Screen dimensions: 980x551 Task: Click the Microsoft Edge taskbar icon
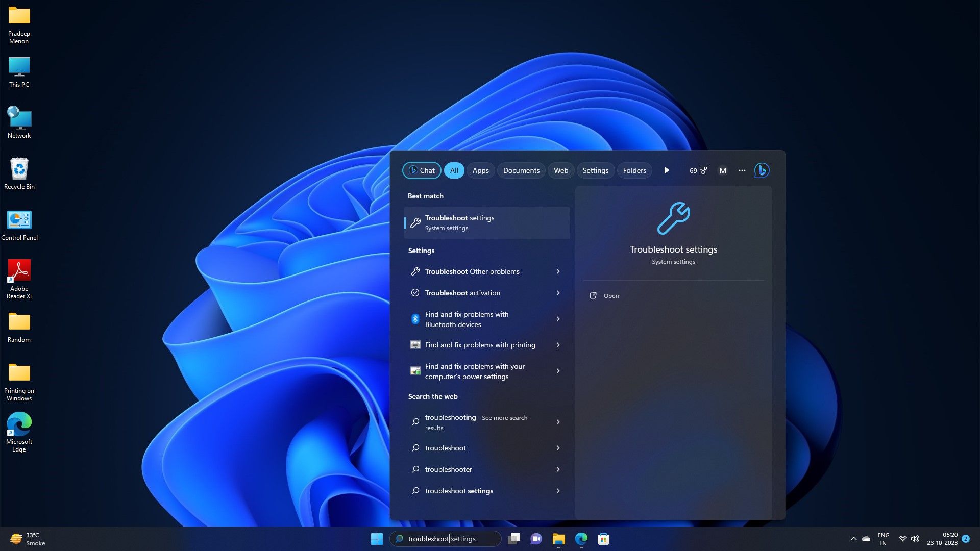pyautogui.click(x=580, y=538)
